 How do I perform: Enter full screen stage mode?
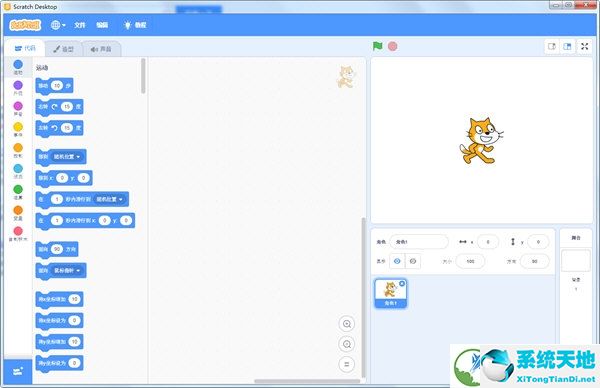[x=584, y=46]
